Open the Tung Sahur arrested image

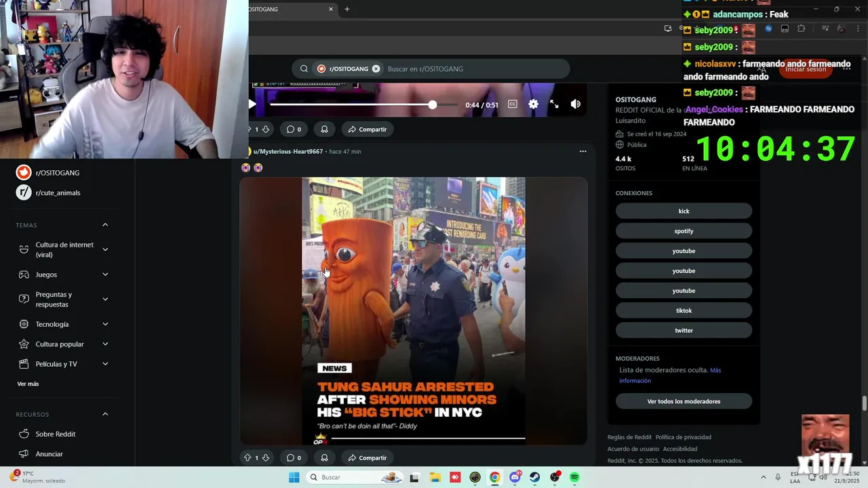pyautogui.click(x=414, y=311)
